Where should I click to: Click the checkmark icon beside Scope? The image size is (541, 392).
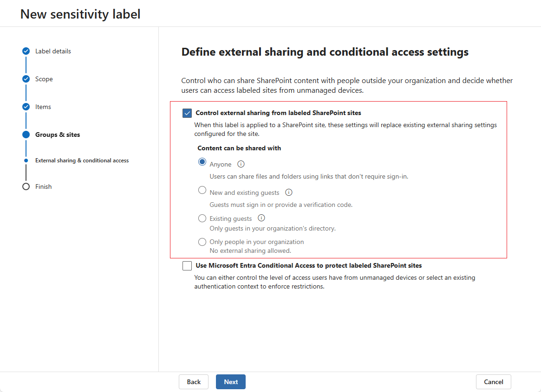(26, 79)
